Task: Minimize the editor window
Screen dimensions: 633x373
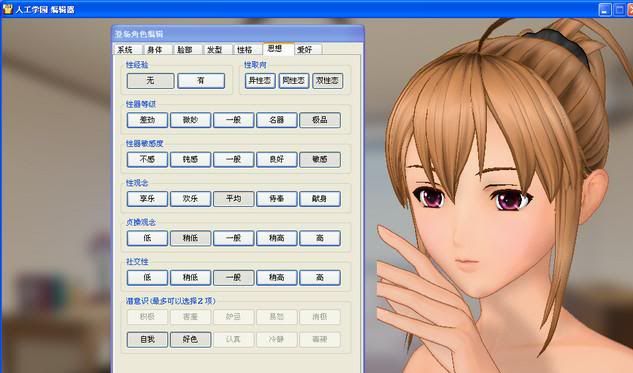Action: (x=604, y=10)
